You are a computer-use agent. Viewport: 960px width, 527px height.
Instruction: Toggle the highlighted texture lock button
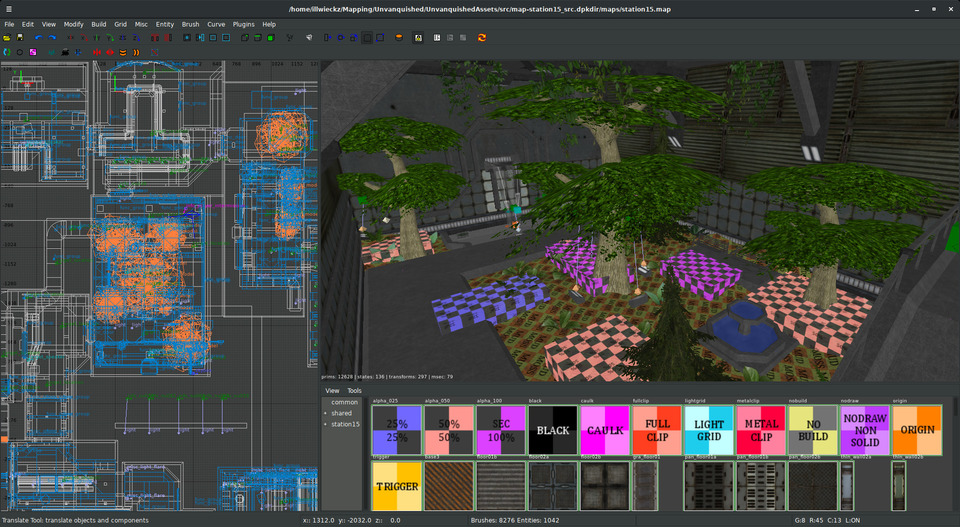pos(418,37)
